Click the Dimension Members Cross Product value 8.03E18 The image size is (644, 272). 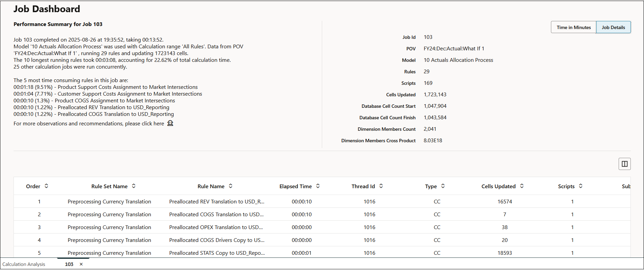coord(433,141)
